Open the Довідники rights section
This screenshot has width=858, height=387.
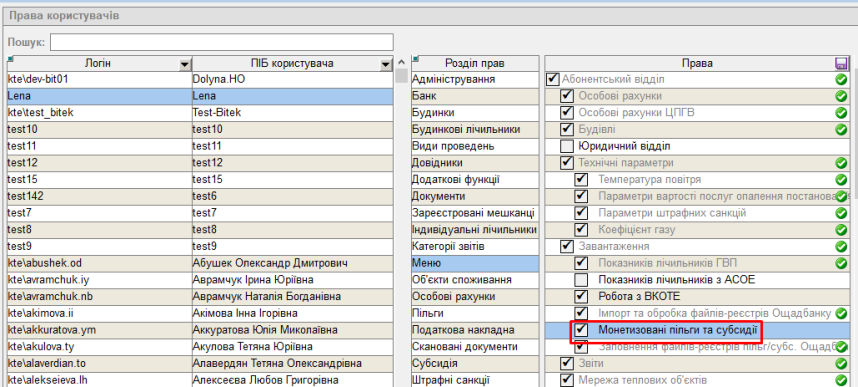tap(475, 163)
